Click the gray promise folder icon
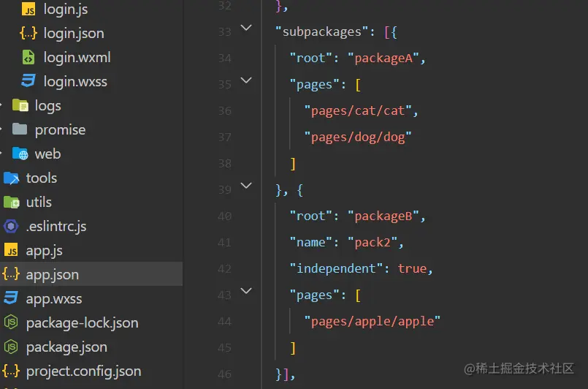Image resolution: width=588 pixels, height=389 pixels. pos(20,129)
